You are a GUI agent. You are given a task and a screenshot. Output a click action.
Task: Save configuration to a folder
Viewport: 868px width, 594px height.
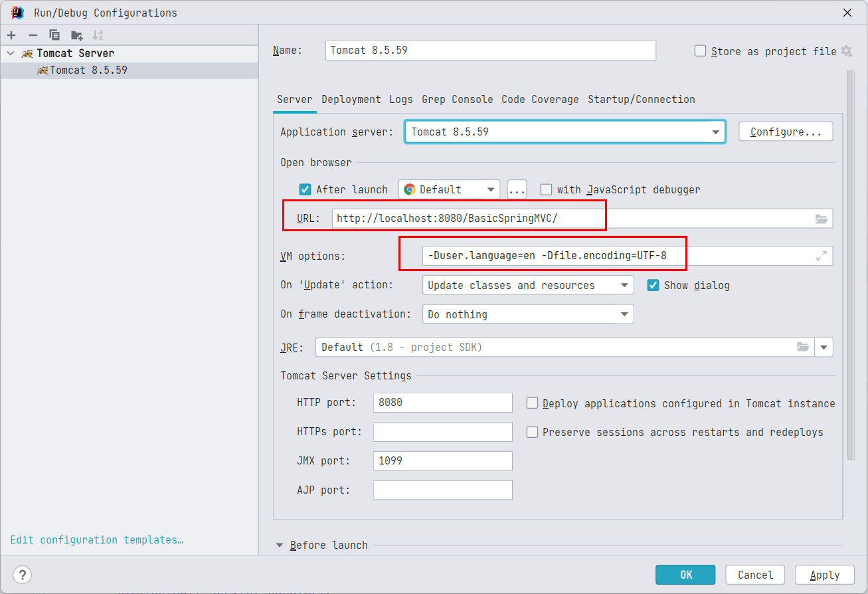77,35
